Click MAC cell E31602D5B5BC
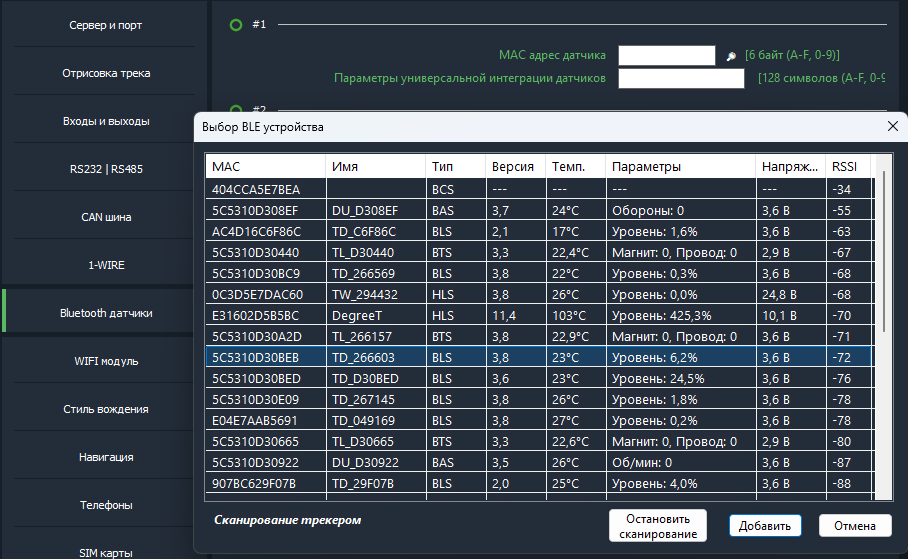This screenshot has width=908, height=559. 266,316
